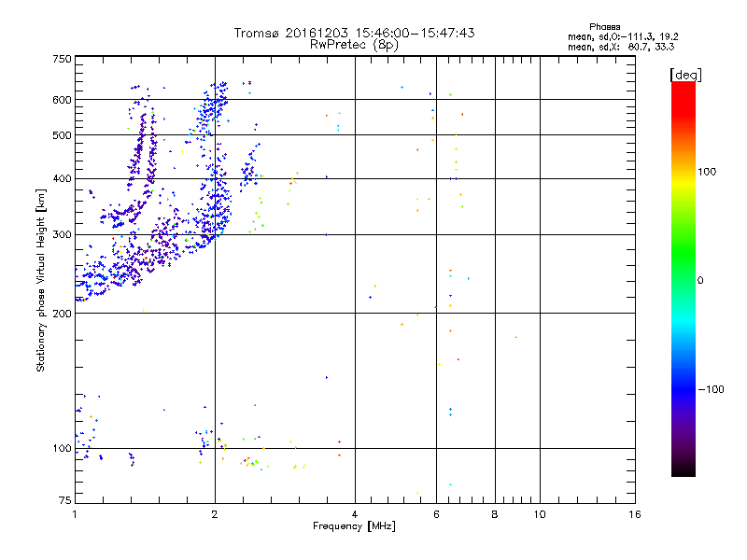Click the y-axis tick label "75"
This screenshot has height=560, width=747.
click(65, 500)
